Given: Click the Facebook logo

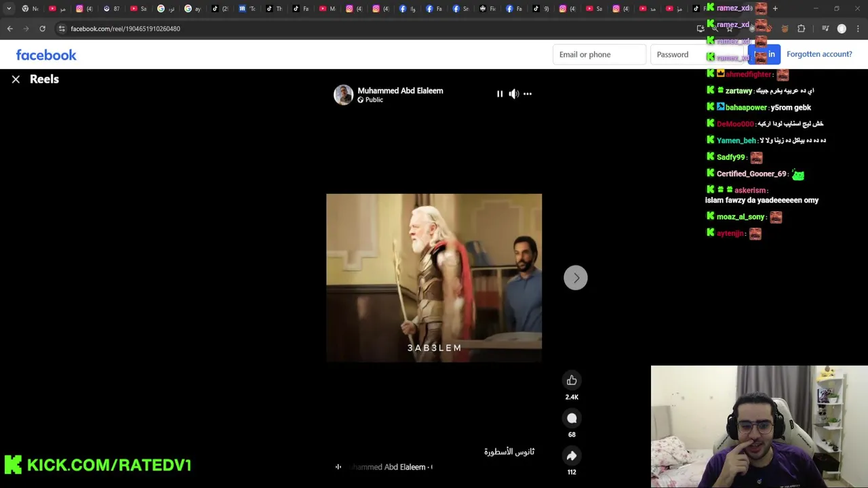Looking at the screenshot, I should click(46, 55).
